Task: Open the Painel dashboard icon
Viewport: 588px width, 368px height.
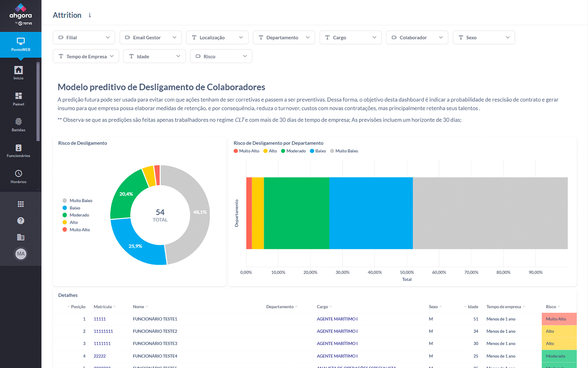Action: coord(18,96)
